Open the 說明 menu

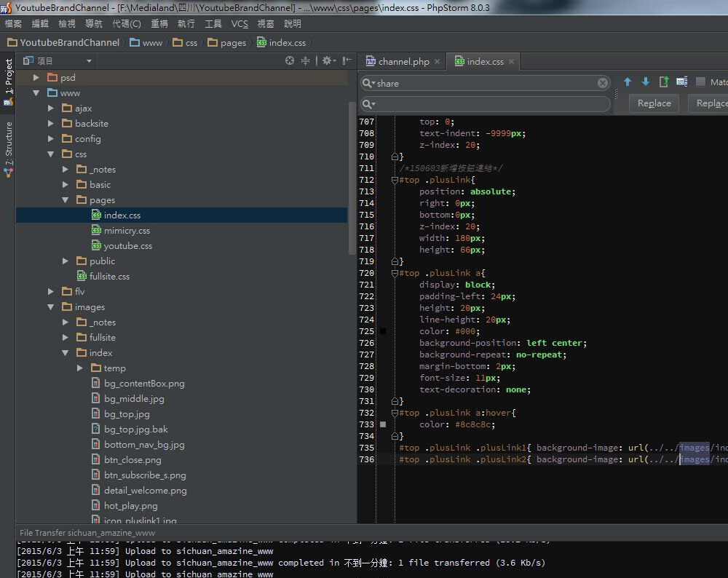tap(293, 24)
